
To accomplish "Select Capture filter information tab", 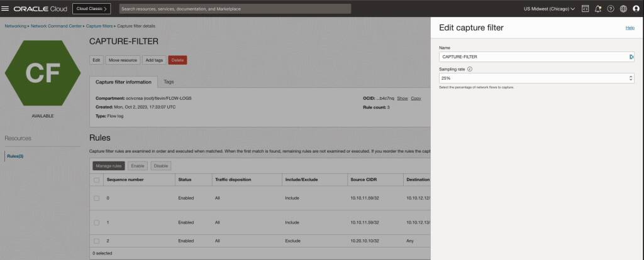I will tap(123, 82).
